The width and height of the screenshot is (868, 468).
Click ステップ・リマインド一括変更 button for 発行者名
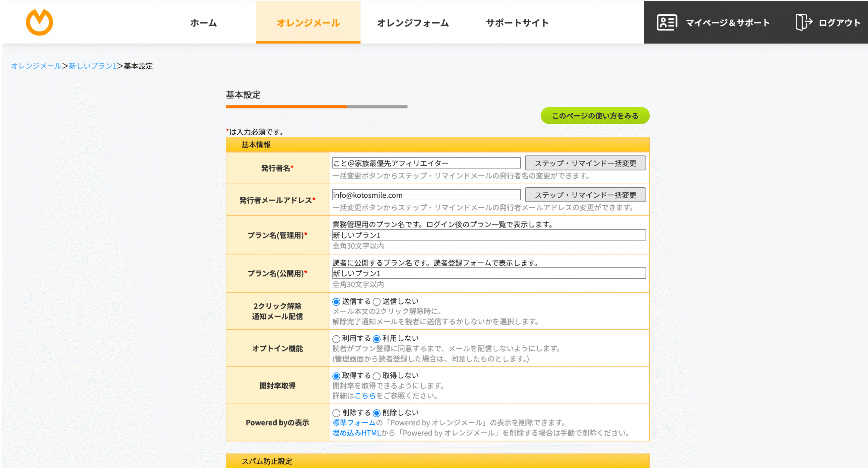click(585, 163)
